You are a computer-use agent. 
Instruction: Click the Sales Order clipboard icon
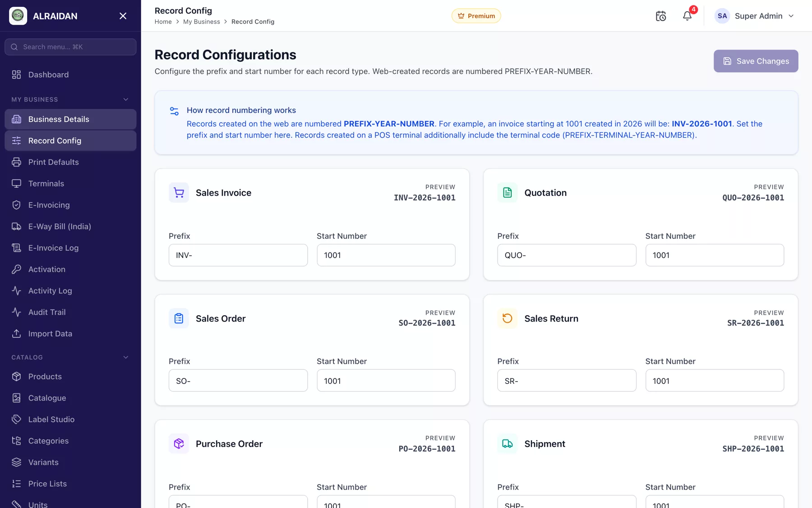pos(179,318)
